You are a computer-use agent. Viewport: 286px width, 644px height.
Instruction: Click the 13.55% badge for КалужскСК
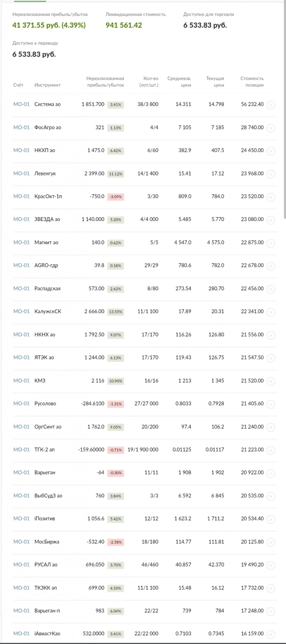[115, 312]
